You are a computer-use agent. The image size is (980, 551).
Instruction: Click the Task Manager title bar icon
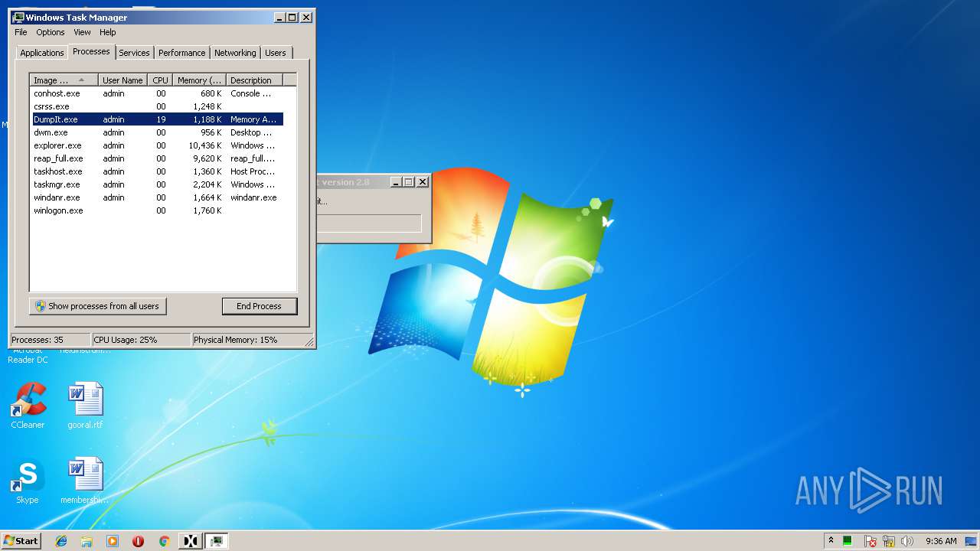point(18,17)
